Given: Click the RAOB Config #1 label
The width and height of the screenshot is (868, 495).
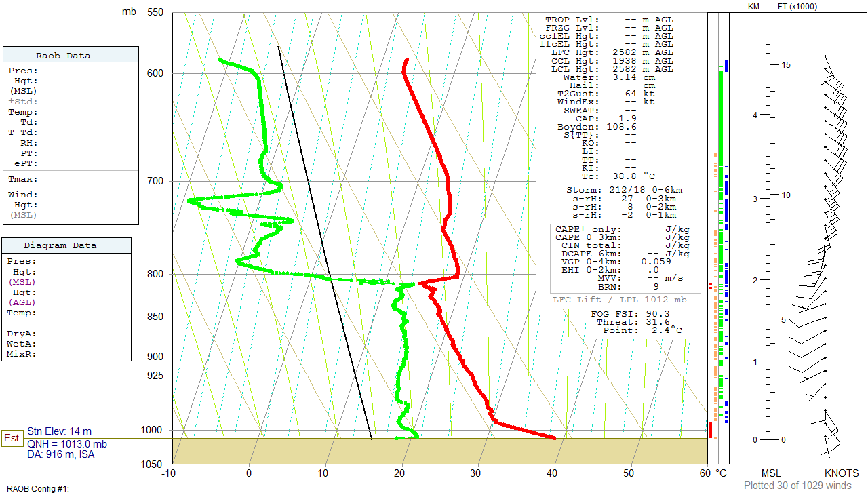Looking at the screenshot, I should [39, 488].
